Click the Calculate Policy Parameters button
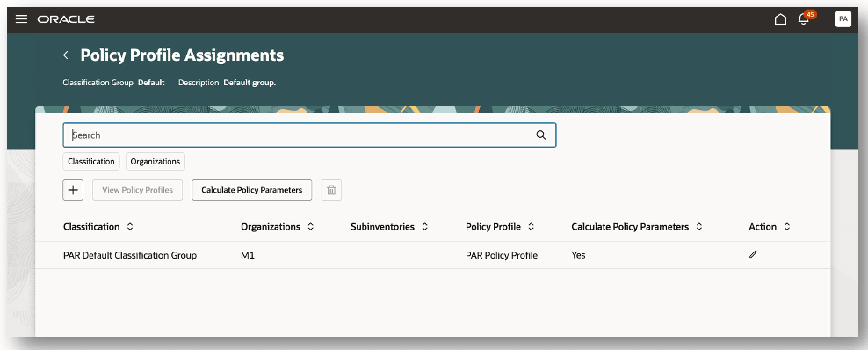The width and height of the screenshot is (868, 350). (252, 189)
